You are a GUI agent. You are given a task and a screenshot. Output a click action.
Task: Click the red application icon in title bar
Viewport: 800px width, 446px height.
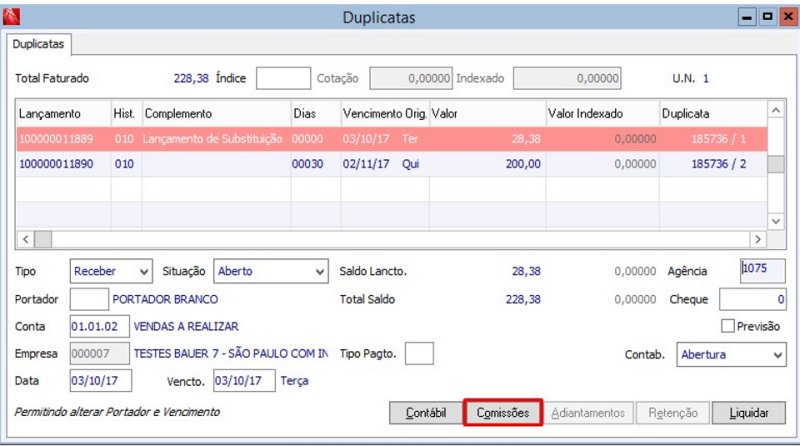pos(11,17)
